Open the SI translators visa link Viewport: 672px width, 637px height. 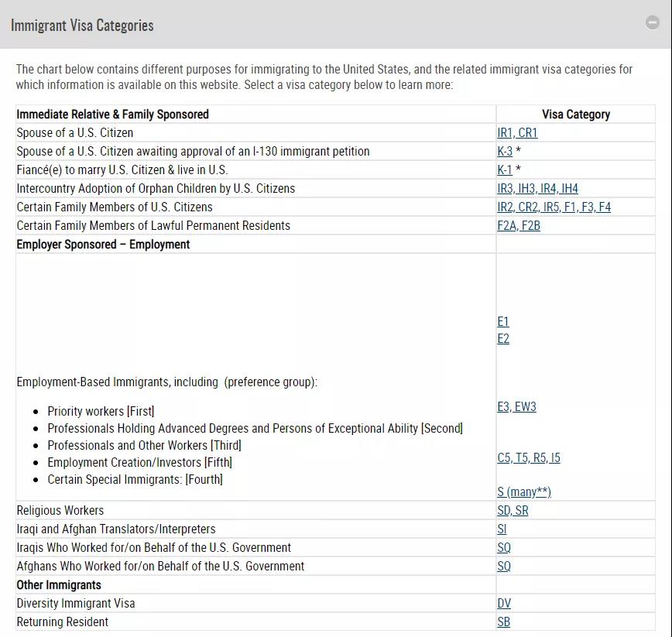[502, 529]
